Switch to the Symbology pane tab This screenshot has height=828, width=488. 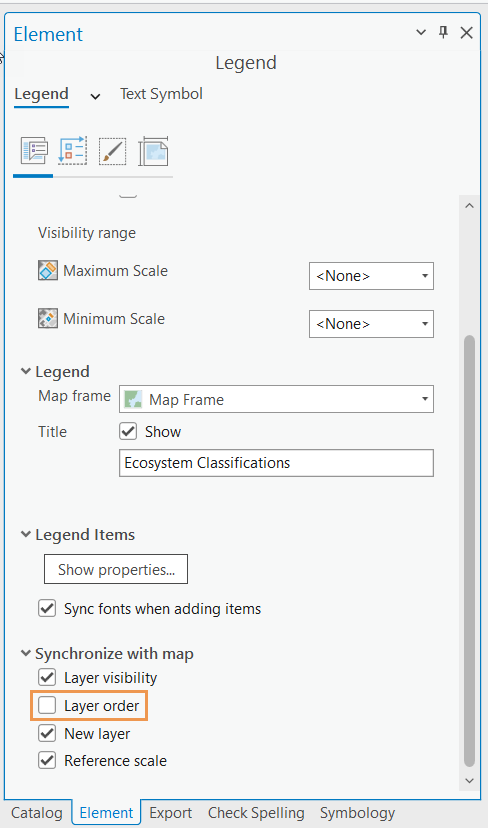point(358,813)
